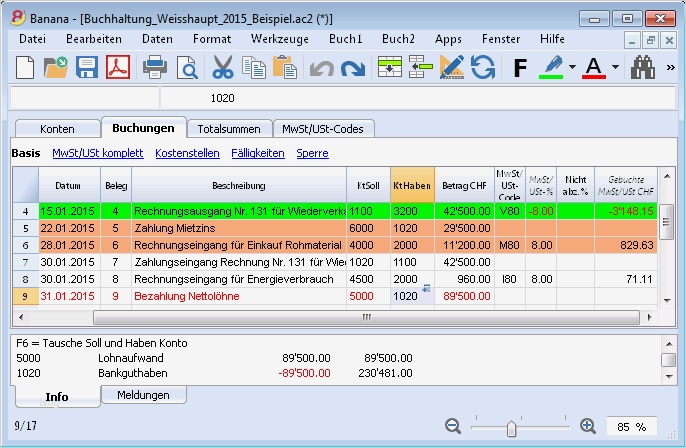Click the Betrag CHF column header
The image size is (686, 448).
click(x=464, y=185)
